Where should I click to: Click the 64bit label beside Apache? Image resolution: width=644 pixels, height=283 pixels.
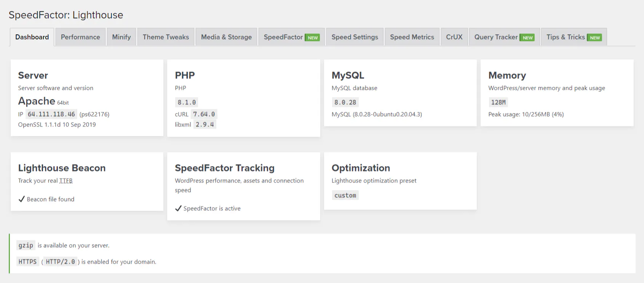click(63, 103)
